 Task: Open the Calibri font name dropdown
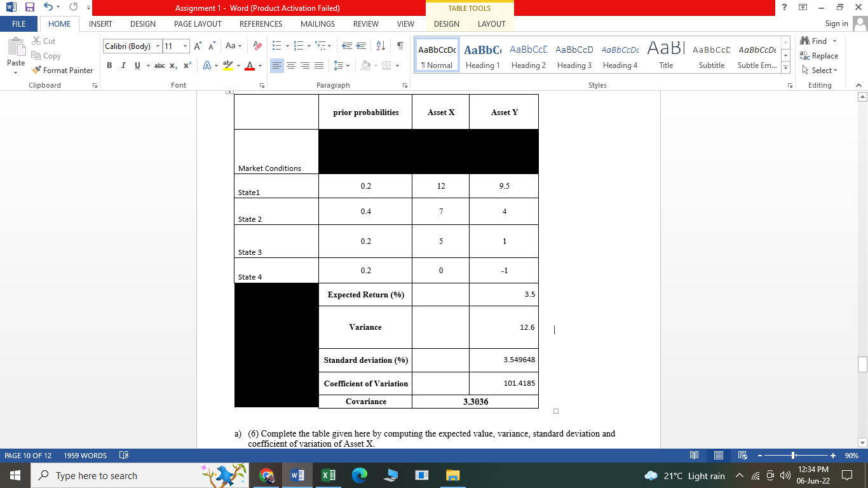click(x=158, y=46)
